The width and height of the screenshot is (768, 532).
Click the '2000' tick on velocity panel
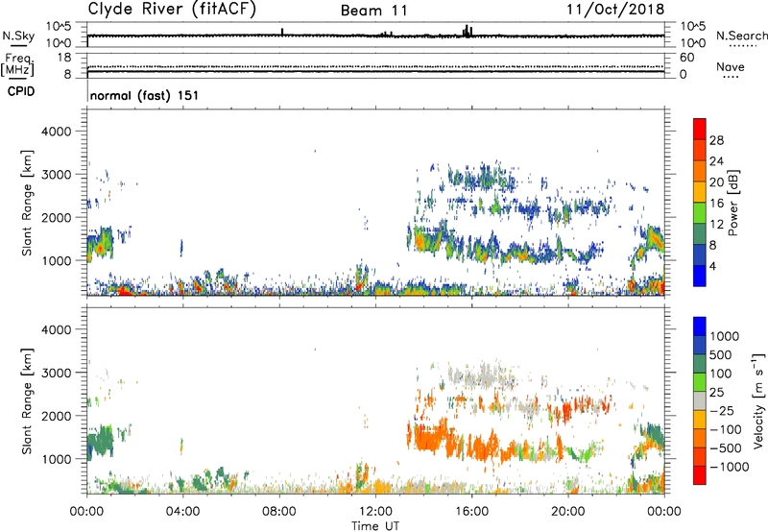57,416
